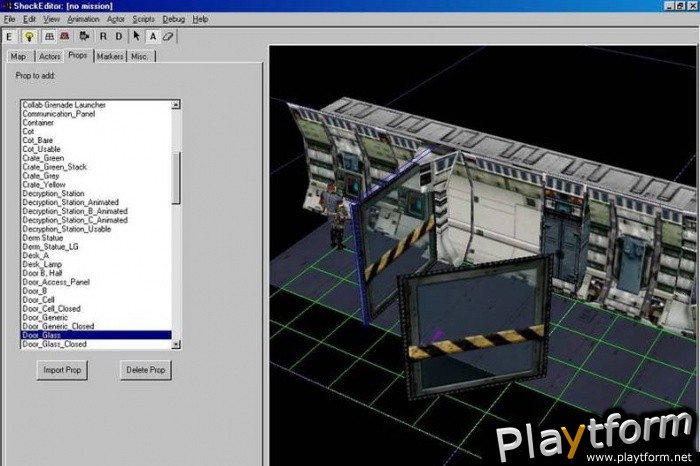Open the View menu

tap(51, 19)
